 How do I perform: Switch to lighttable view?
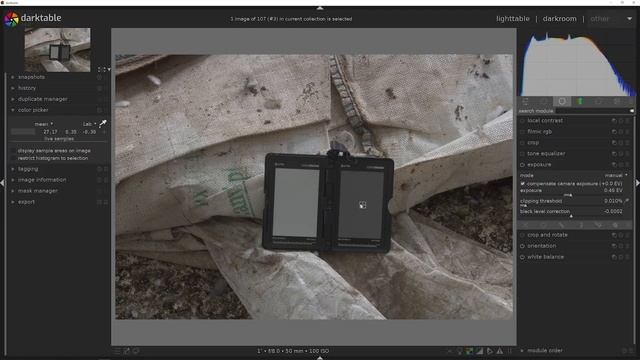513,19
